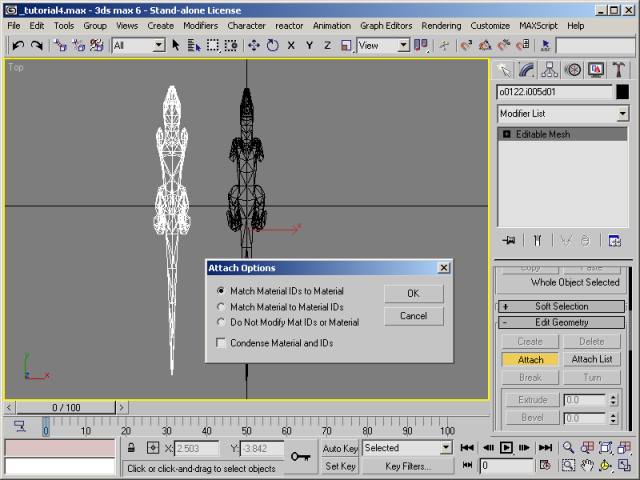Cancel the Attach Options dialog
The image size is (640, 480).
click(413, 316)
